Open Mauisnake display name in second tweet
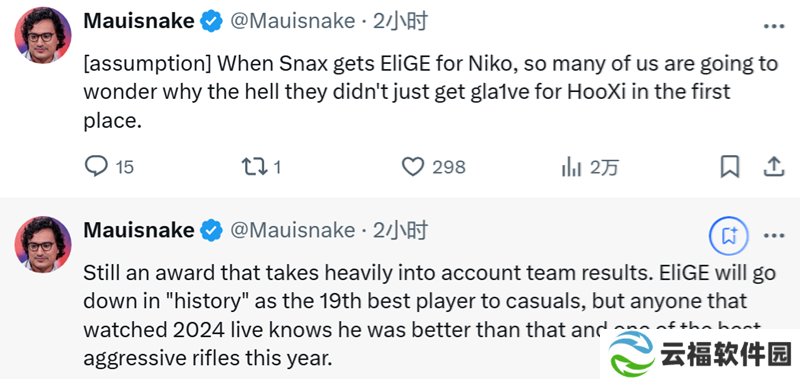This screenshot has height=379, width=800. [x=139, y=230]
